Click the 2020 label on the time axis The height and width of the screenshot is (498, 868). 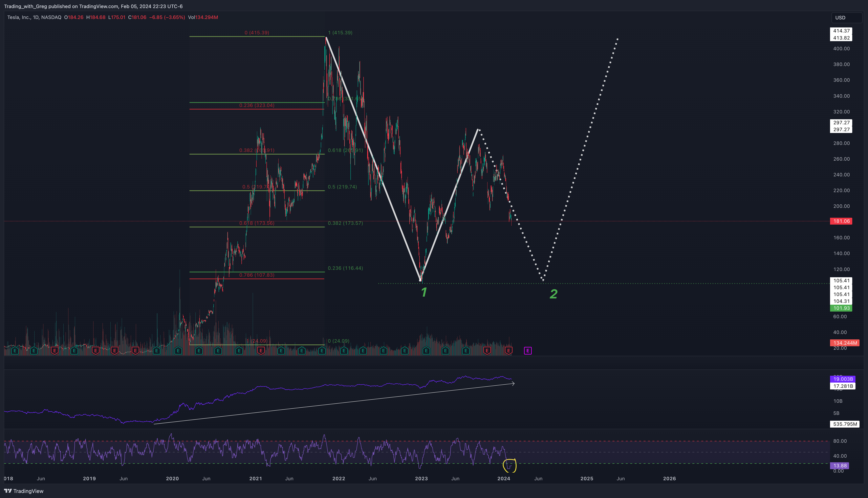pyautogui.click(x=172, y=478)
